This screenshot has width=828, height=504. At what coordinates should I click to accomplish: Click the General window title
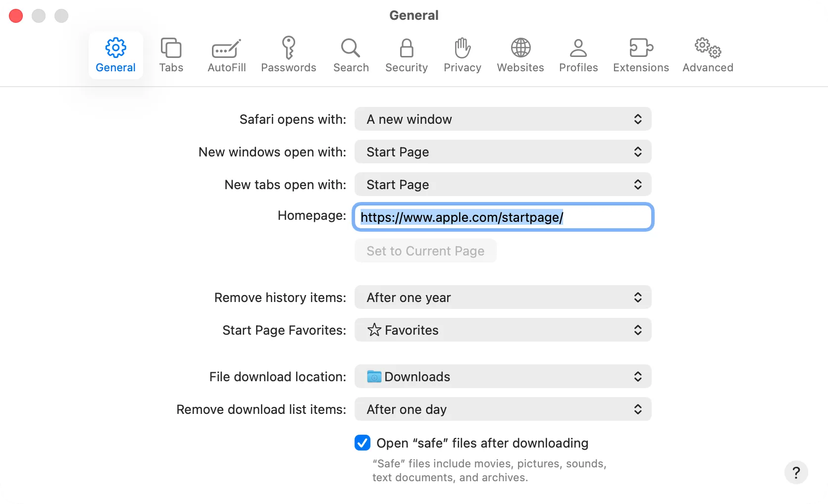[x=414, y=15]
